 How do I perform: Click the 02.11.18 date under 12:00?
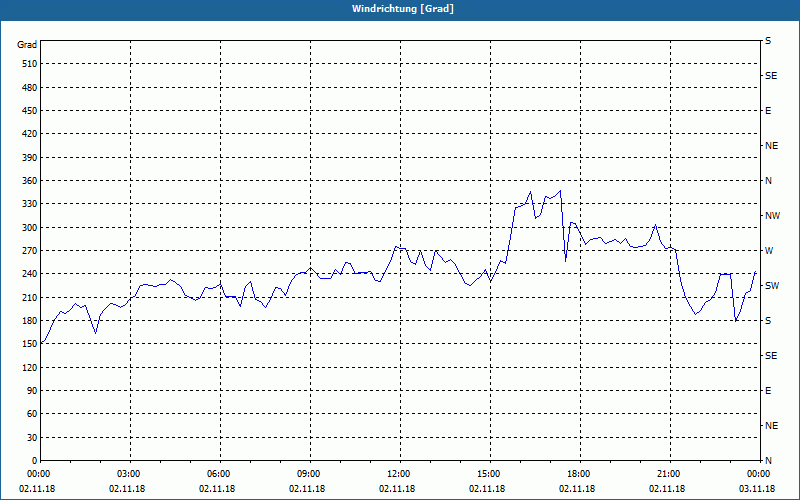397,489
